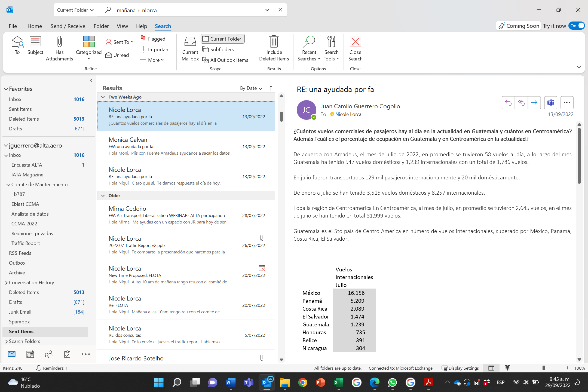
Task: Open the More refine dropdown
Action: [152, 60]
